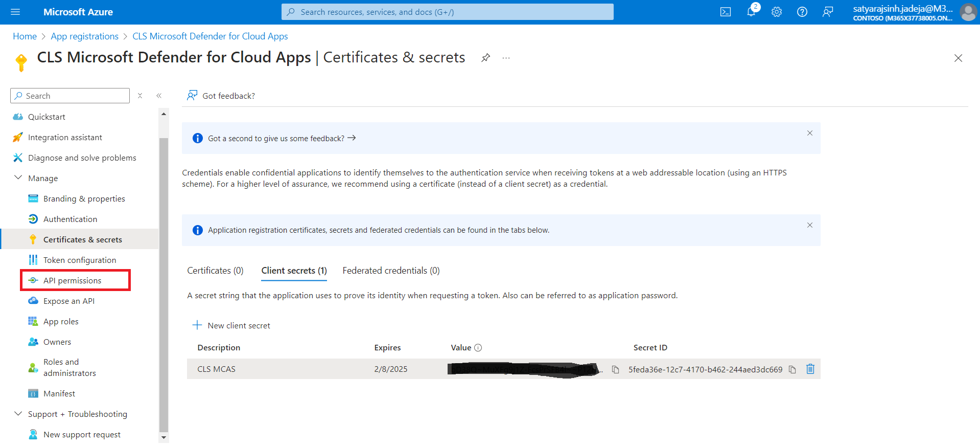Collapse Support + Troubleshooting section

(18, 414)
